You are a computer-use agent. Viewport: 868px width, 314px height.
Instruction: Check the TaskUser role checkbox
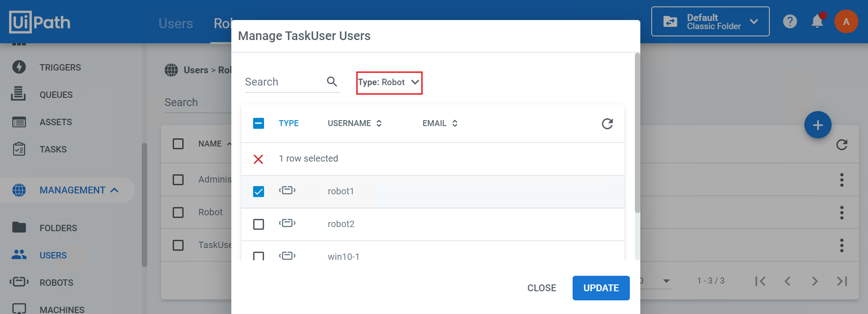point(178,245)
